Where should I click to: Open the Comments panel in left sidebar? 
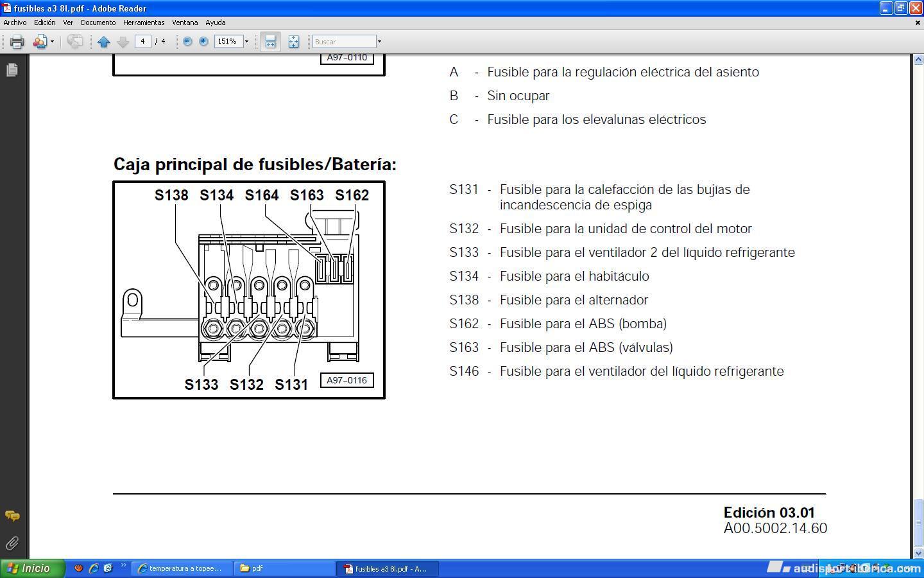pyautogui.click(x=12, y=516)
